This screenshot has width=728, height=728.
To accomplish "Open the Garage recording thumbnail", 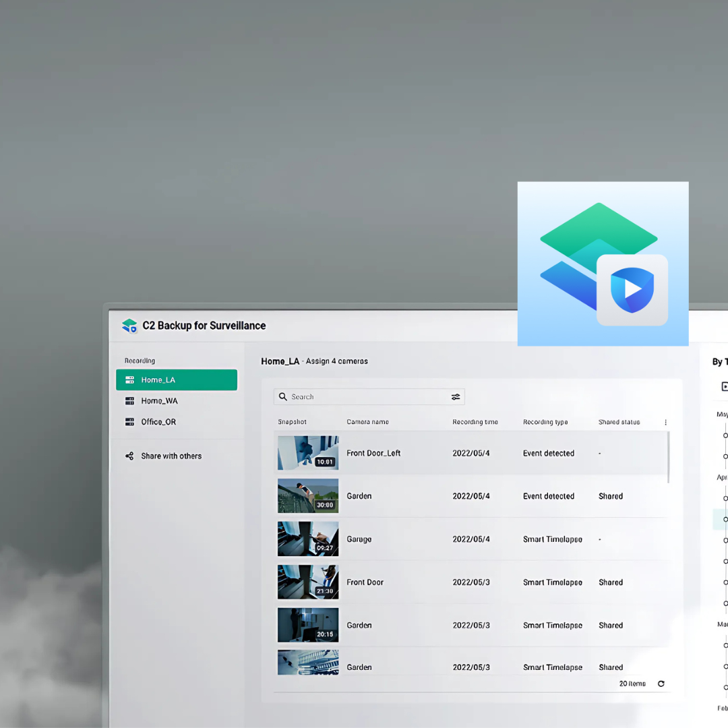I will [x=308, y=539].
